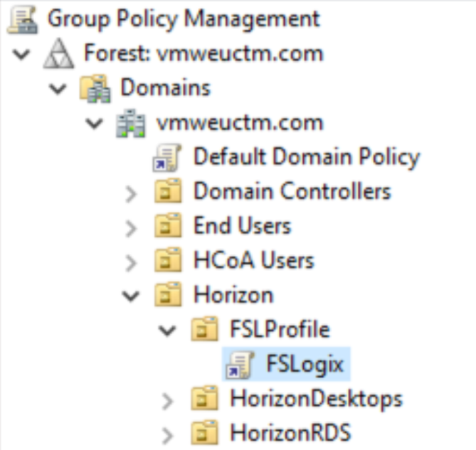
Task: Expand the HCoA Users OU
Action: (131, 262)
